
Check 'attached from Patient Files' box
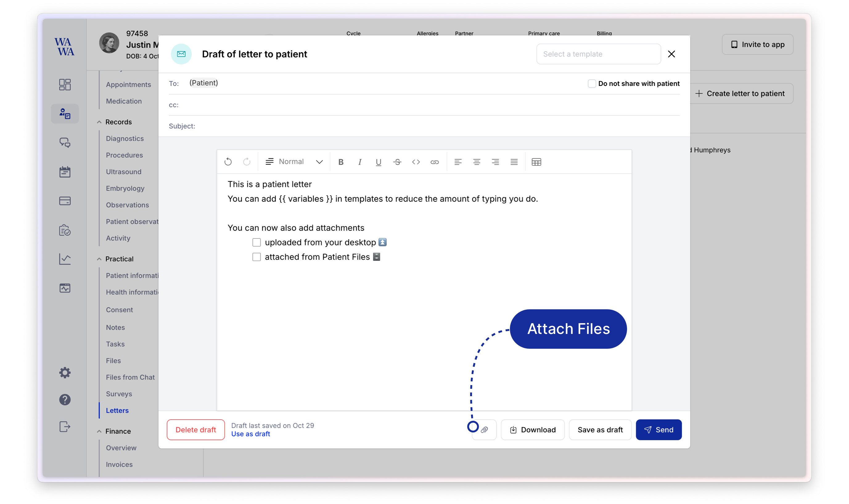coord(256,257)
